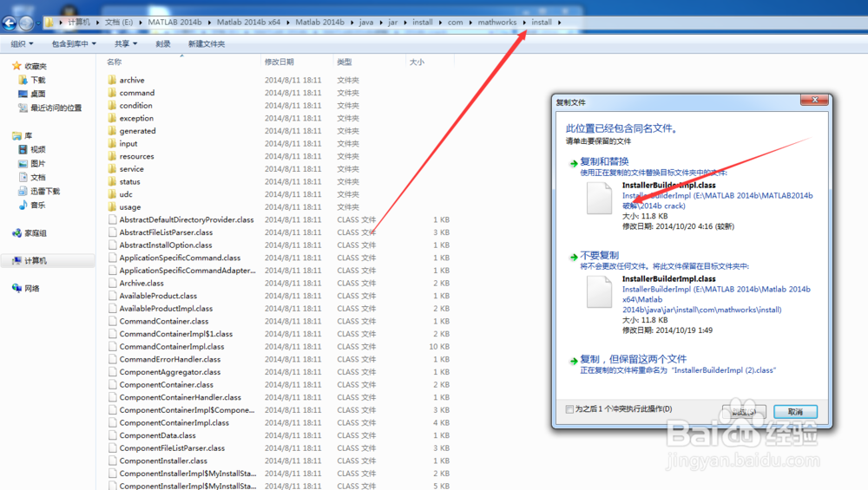Select the input folder icon
The image size is (868, 490).
[x=112, y=143]
